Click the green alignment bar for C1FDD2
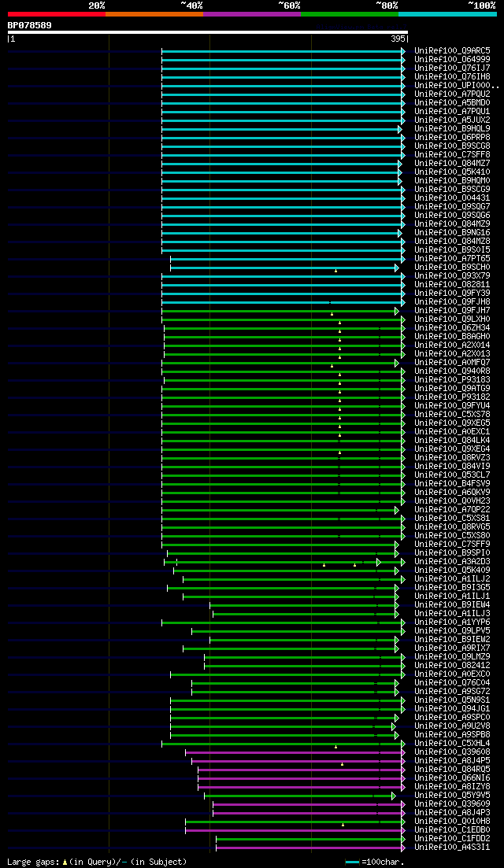The image size is (504, 868). [x=311, y=839]
